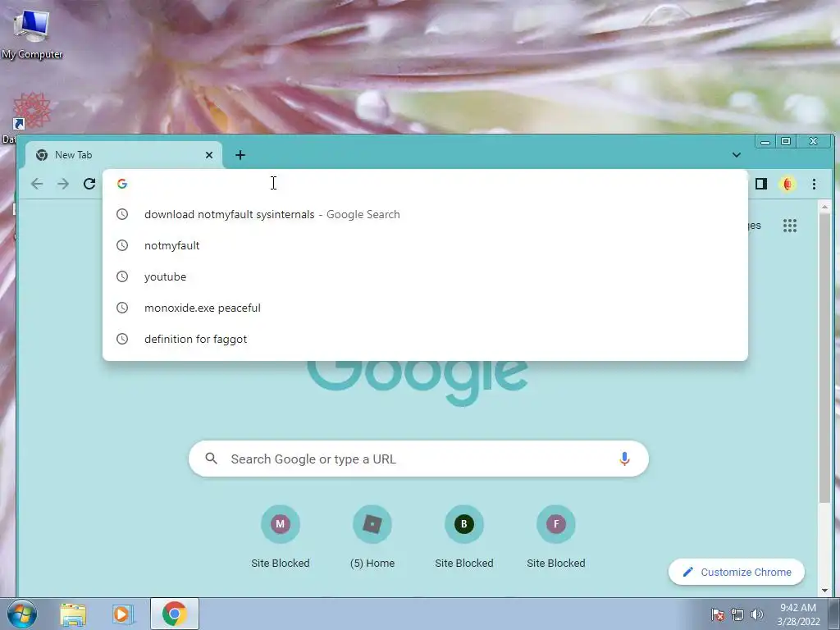
Task: Click Chrome icon in taskbar
Action: pos(174,614)
